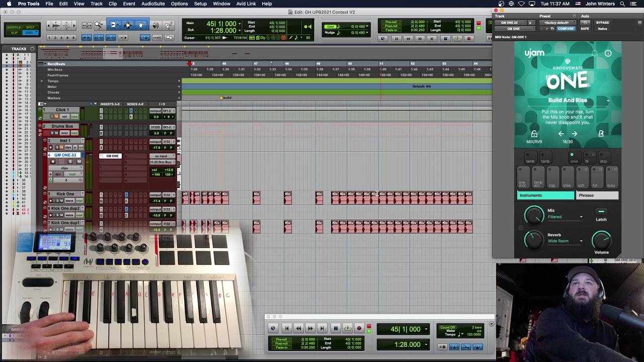Click zoom preset button 1

tap(49, 38)
